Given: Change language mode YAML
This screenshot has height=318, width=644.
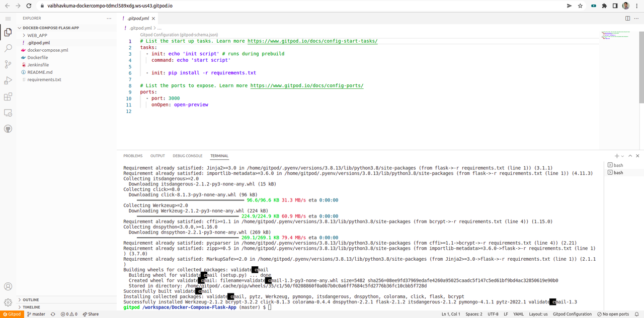Looking at the screenshot, I should 518,314.
